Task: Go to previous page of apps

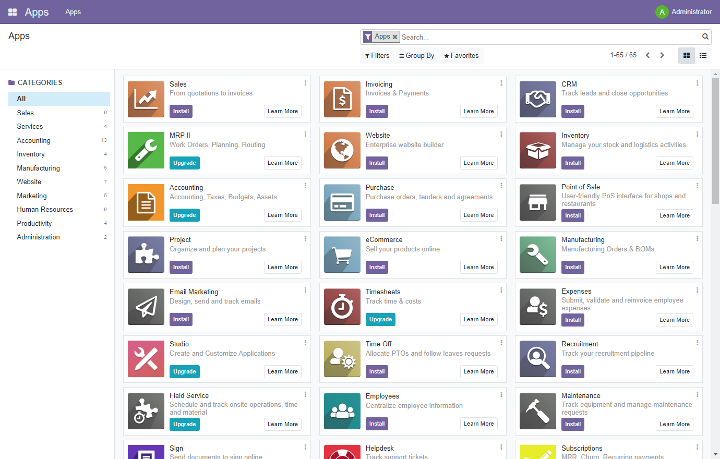Action: (648, 56)
